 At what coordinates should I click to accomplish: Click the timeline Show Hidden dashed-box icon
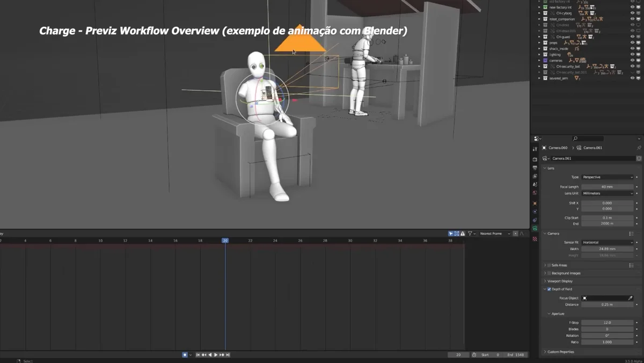tap(457, 234)
